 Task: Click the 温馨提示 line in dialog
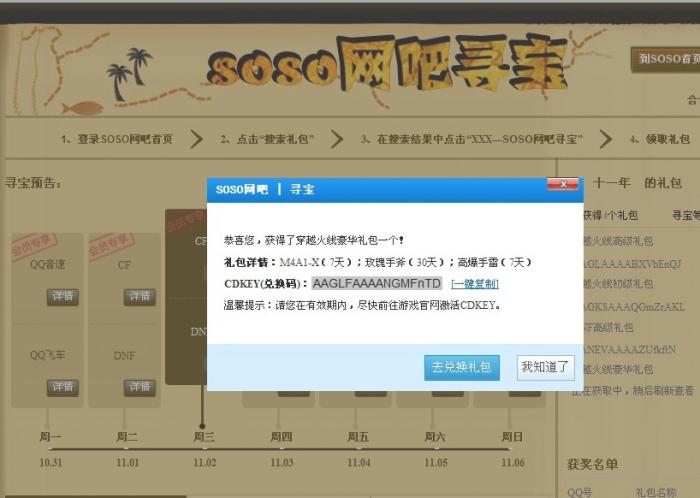point(362,305)
